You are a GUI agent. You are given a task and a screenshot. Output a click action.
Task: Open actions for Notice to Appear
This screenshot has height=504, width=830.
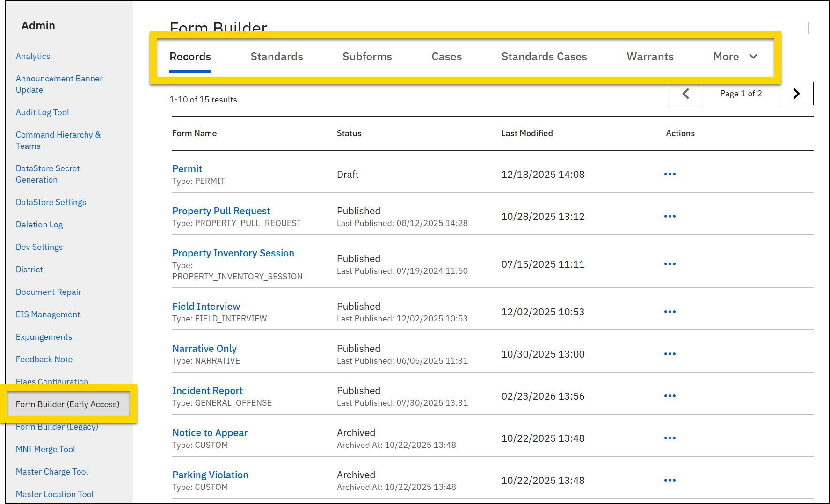pos(670,438)
